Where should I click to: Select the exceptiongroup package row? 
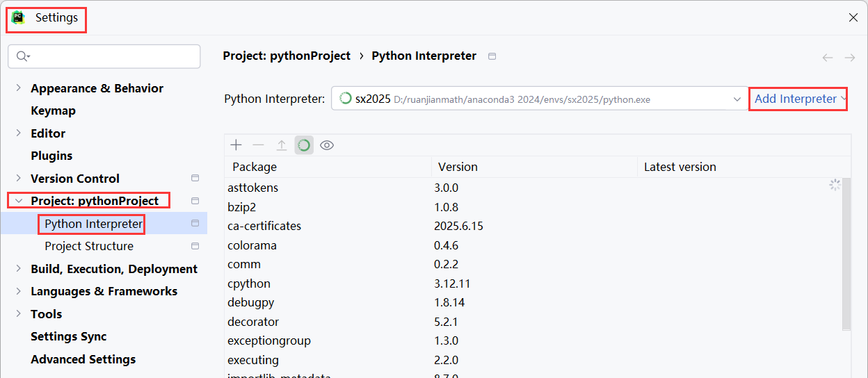coord(533,340)
